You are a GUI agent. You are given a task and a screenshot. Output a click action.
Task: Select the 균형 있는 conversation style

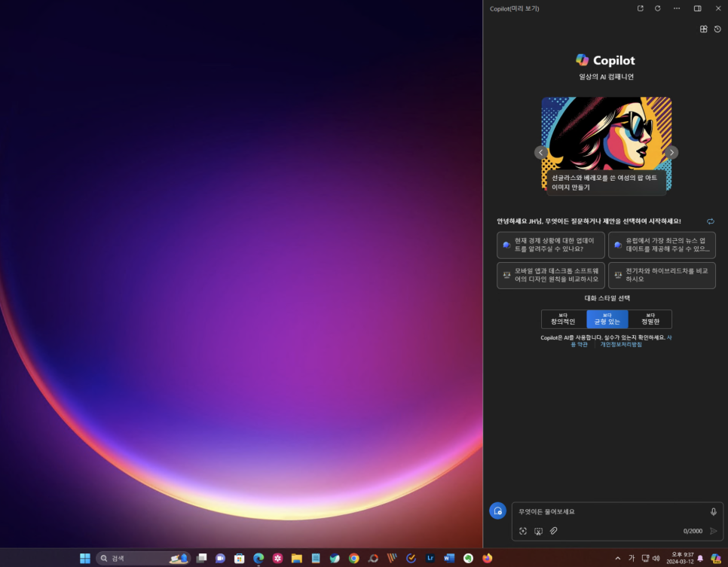click(607, 319)
